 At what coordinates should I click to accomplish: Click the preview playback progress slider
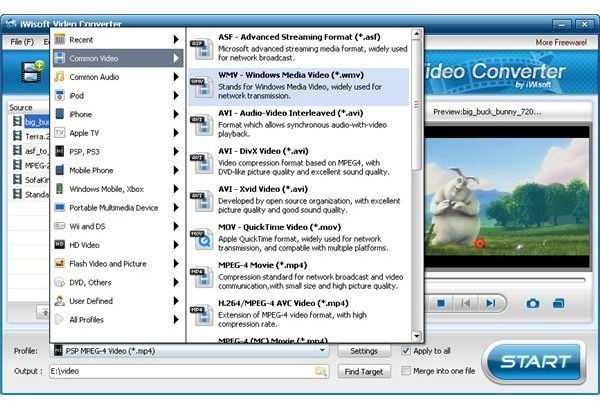pyautogui.click(x=505, y=280)
